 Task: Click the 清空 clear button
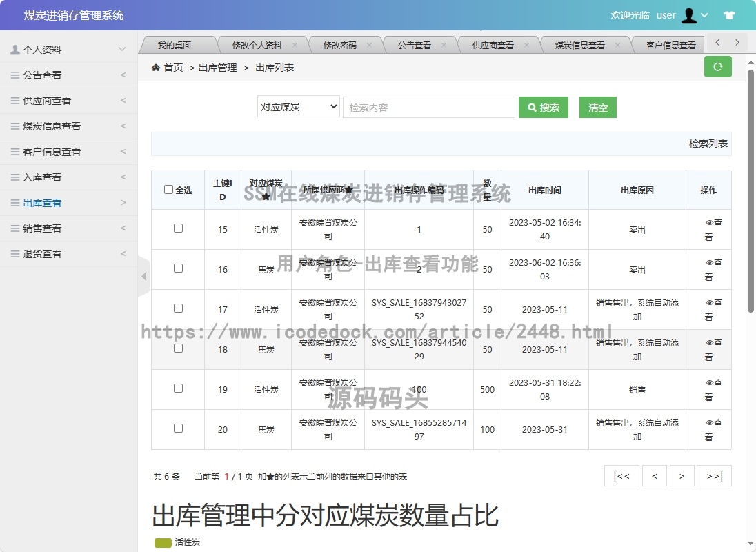click(598, 107)
